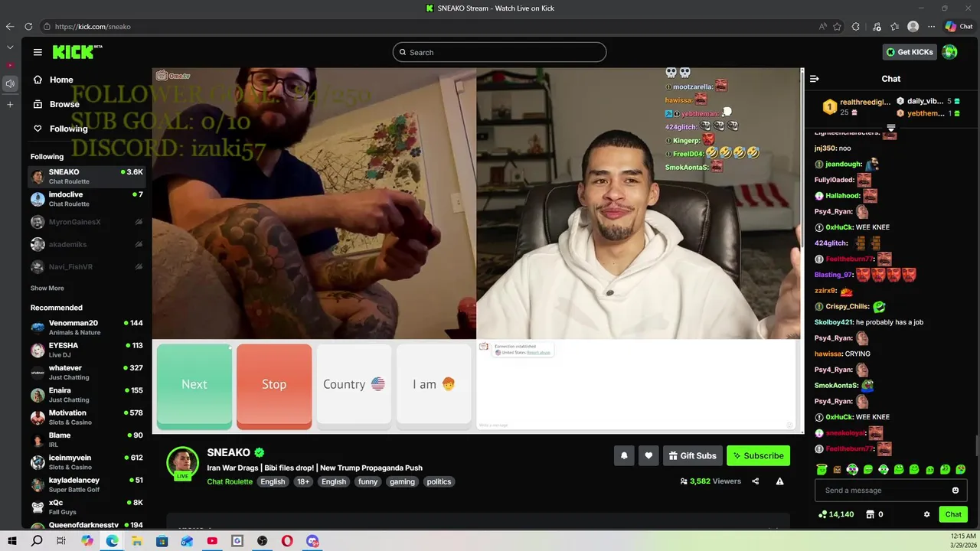This screenshot has width=980, height=551.
Task: Open Windows taskbar search
Action: pos(37,541)
